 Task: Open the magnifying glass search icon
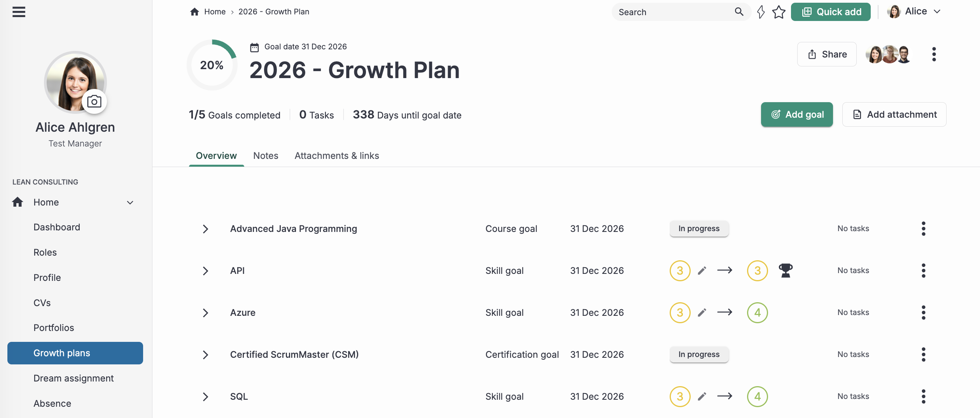(x=738, y=12)
